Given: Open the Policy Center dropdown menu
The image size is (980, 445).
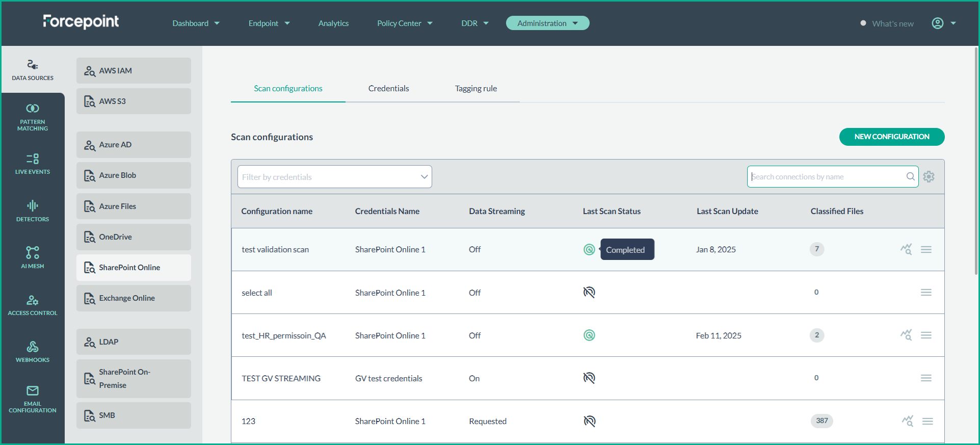Looking at the screenshot, I should (x=405, y=23).
